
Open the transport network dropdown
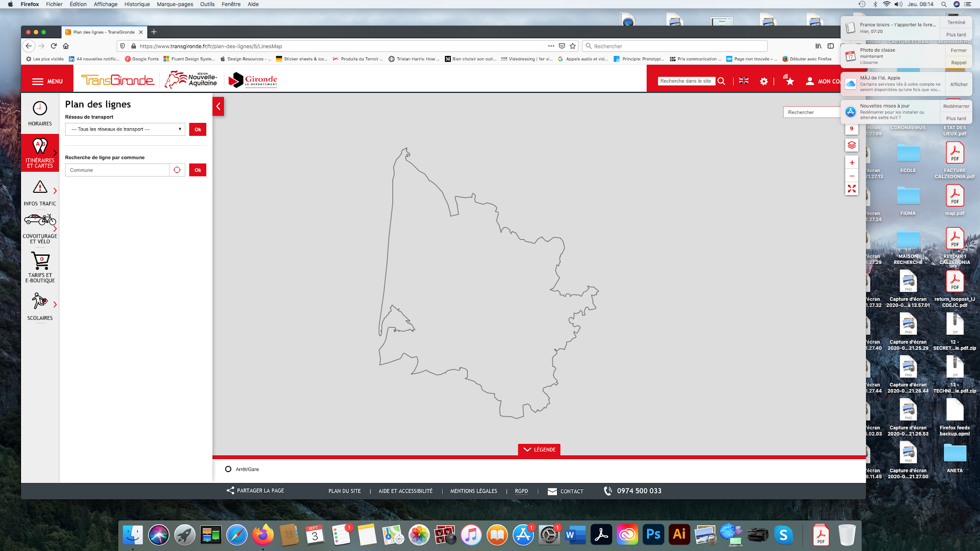tap(125, 129)
